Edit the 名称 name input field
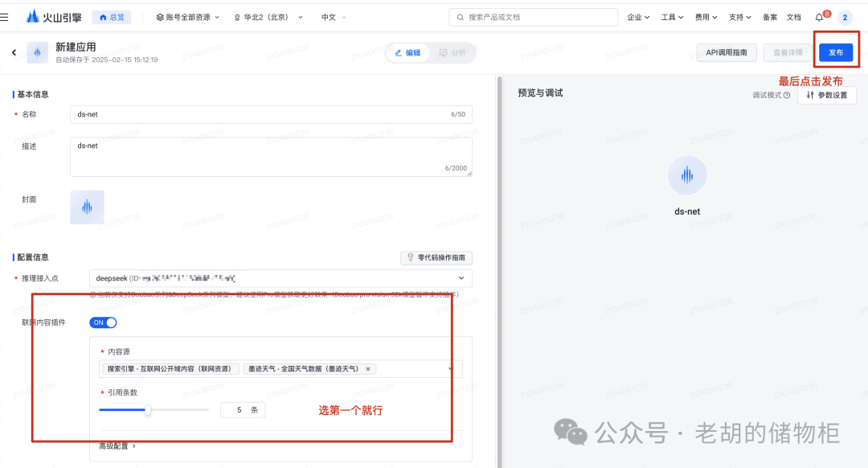Viewport: 868px width, 468px height. 272,114
